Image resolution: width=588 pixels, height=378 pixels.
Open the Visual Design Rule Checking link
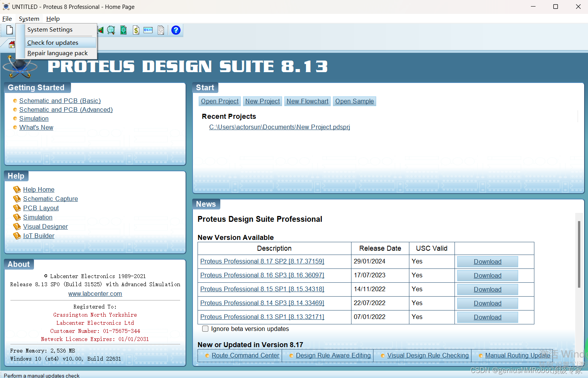[x=428, y=355]
